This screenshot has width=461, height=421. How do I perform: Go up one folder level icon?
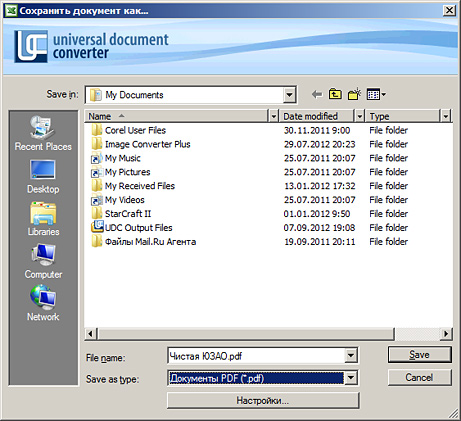tap(335, 94)
